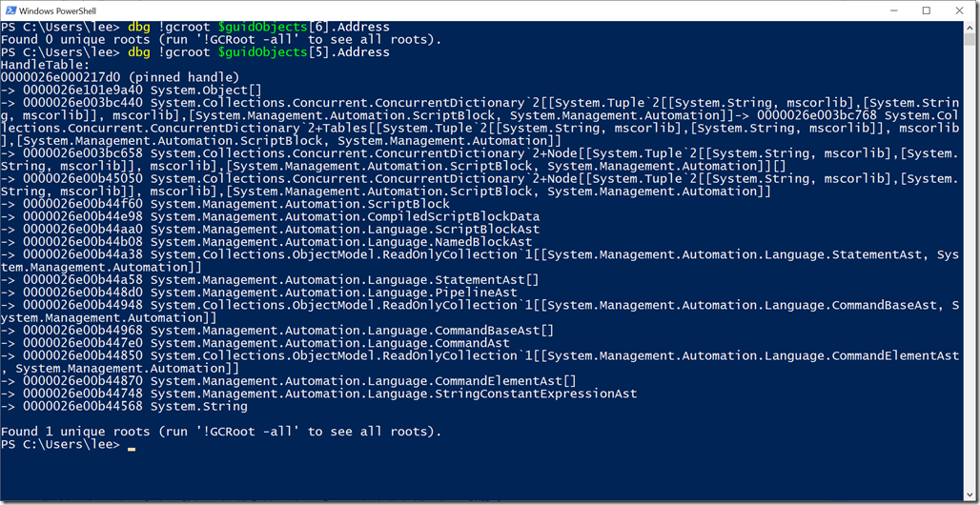Click the Windows PowerShell title text

(58, 11)
